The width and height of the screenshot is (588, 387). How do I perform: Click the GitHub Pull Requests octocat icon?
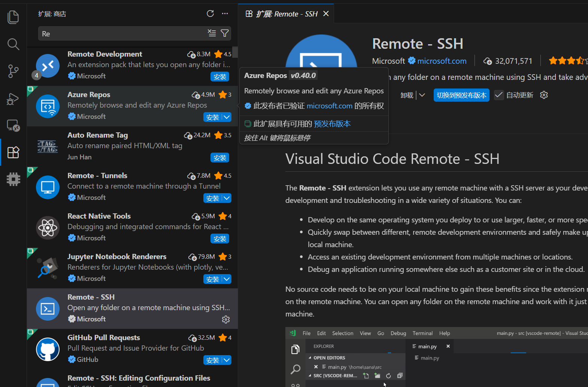click(48, 349)
